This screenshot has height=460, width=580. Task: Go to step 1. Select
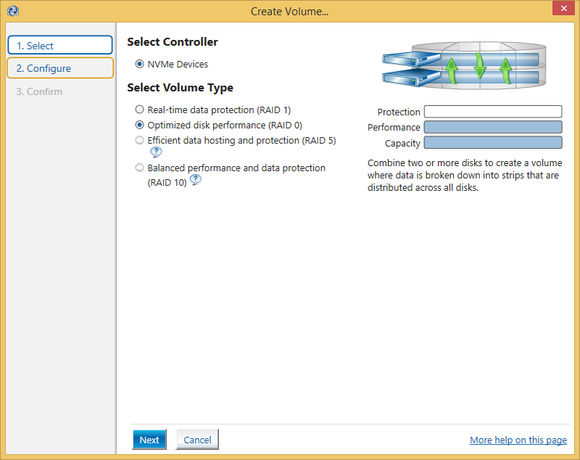[x=60, y=45]
